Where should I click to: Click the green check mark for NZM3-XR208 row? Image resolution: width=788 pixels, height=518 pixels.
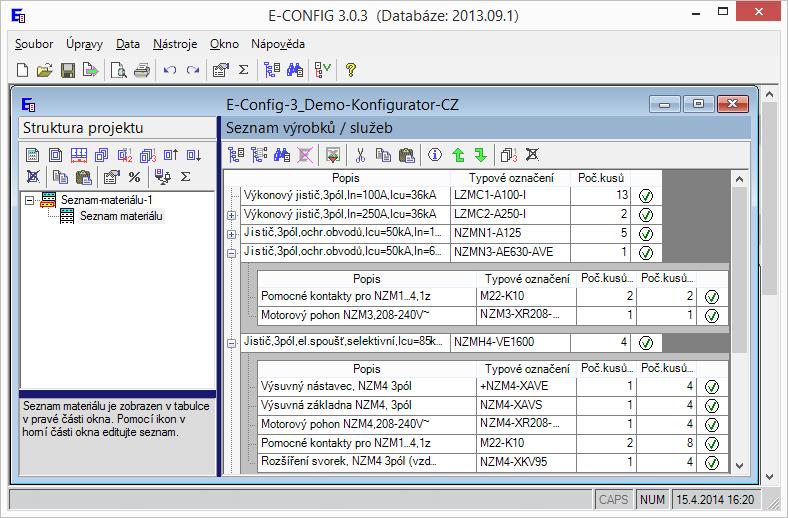712,316
